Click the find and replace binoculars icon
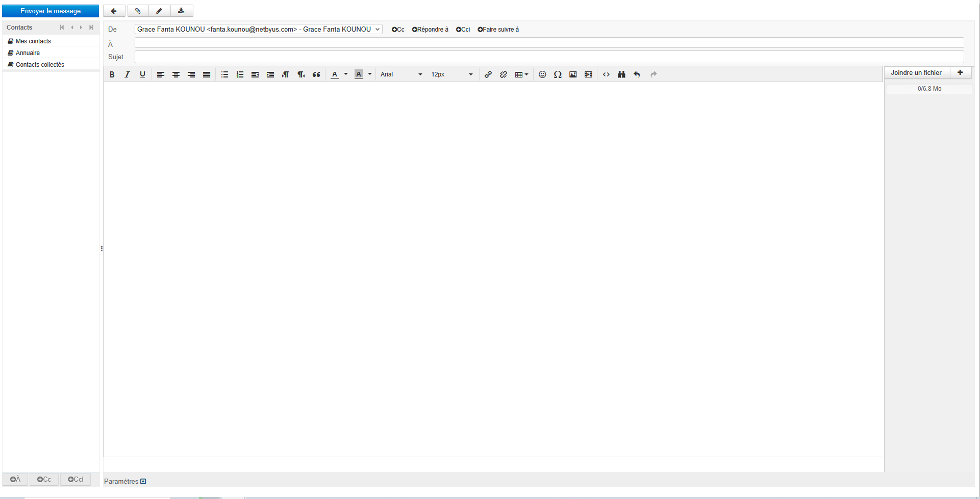 (x=621, y=74)
